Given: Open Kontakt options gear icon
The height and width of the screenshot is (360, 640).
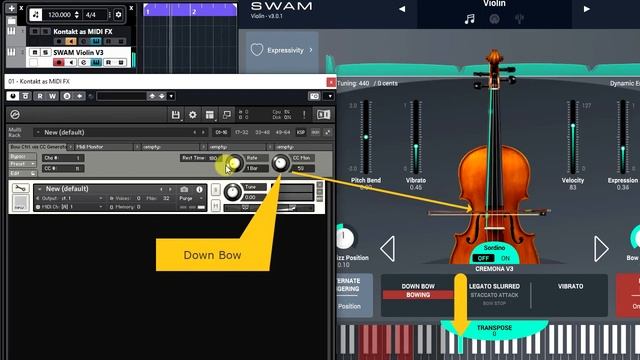Looking at the screenshot, I should point(193,115).
